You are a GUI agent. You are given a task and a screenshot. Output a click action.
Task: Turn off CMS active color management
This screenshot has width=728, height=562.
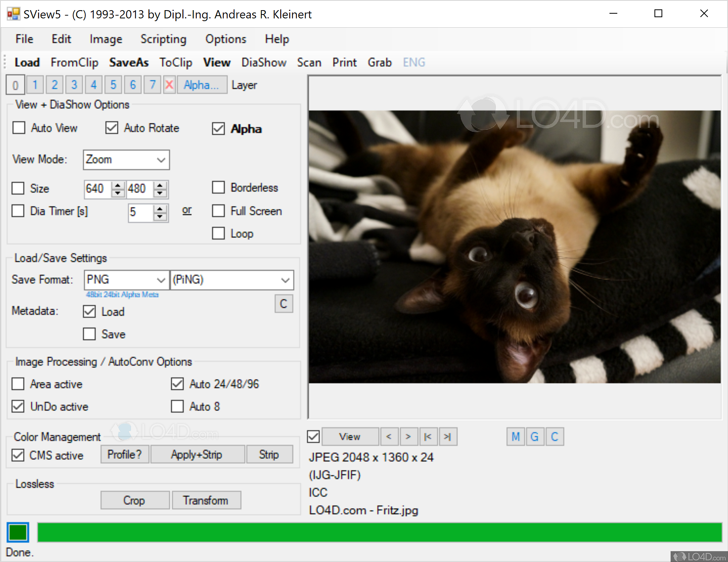click(x=18, y=455)
